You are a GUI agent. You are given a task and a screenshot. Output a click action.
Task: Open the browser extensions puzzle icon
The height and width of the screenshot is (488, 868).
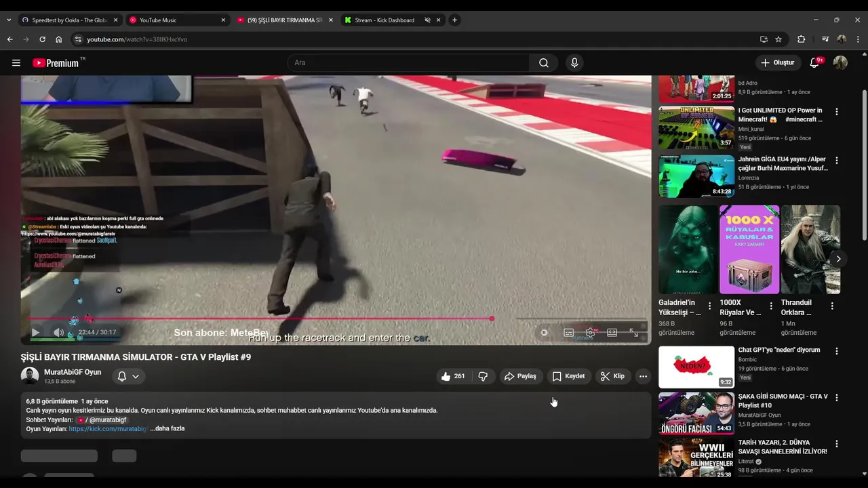(x=801, y=39)
